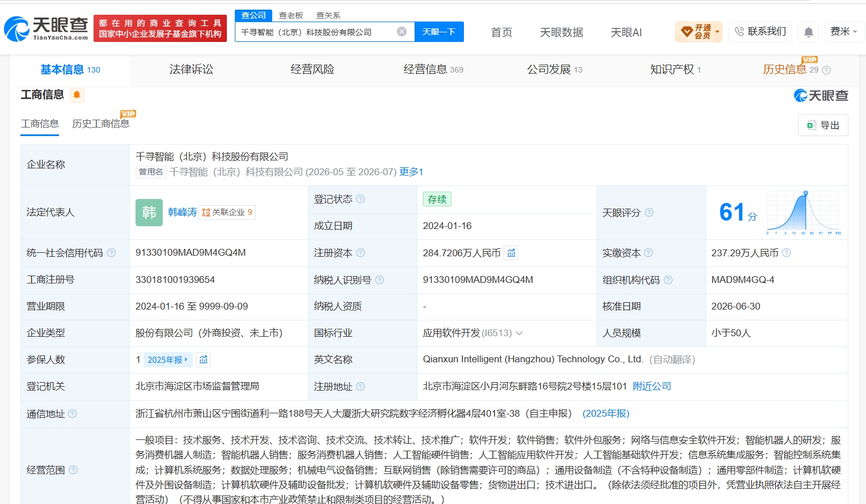The image size is (866, 504).
Task: Expand the 国标行业 chevron after I6513
Action: click(x=519, y=333)
